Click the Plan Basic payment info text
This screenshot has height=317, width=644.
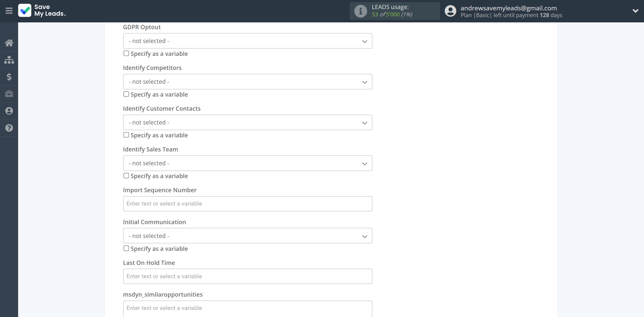pyautogui.click(x=511, y=15)
